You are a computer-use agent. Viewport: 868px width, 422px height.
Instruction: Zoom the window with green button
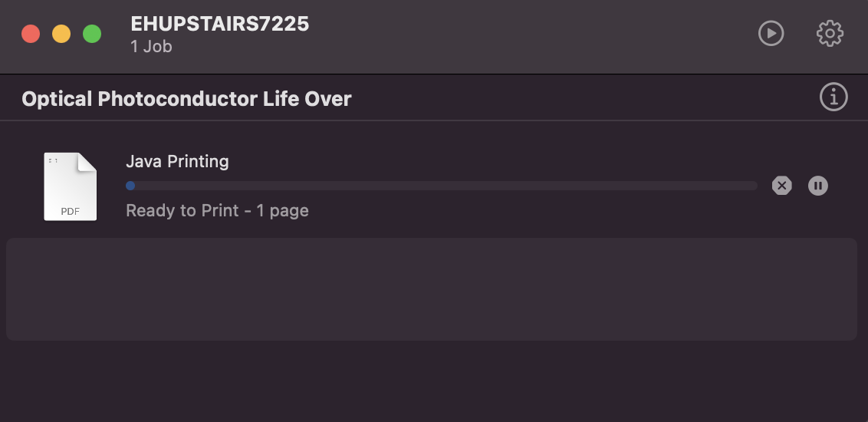(92, 35)
